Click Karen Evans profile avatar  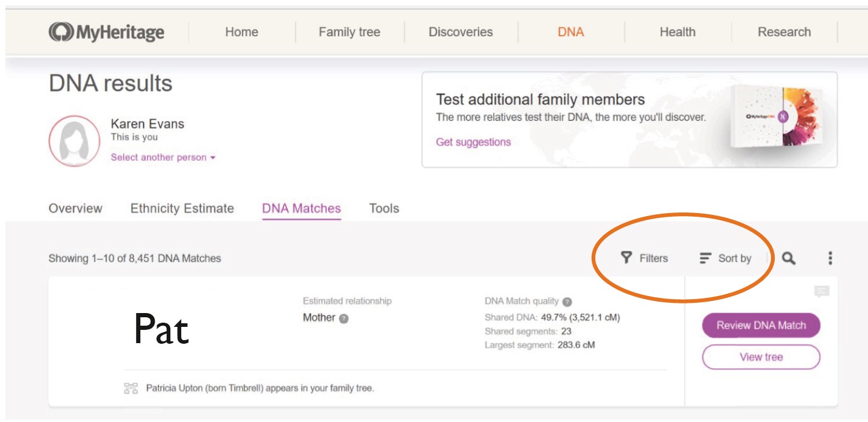pyautogui.click(x=74, y=141)
